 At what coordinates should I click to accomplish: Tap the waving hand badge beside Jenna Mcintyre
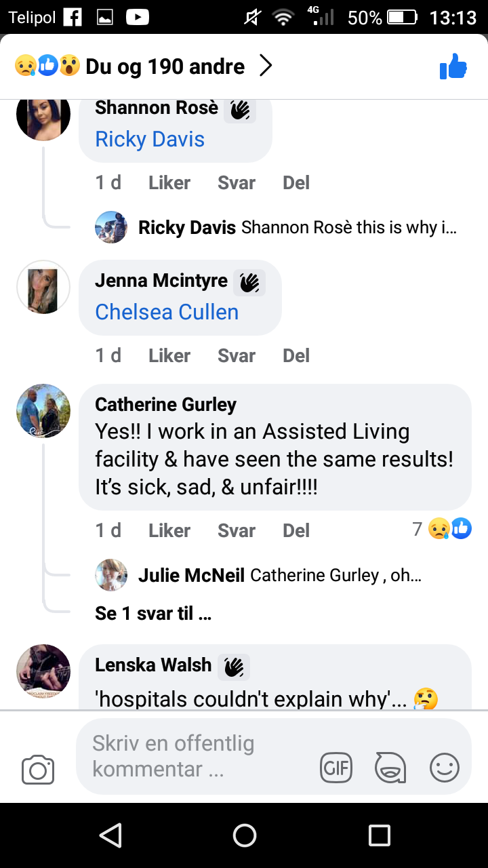coord(249,282)
